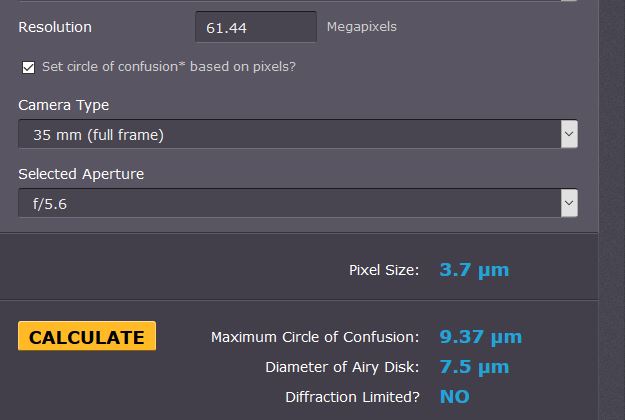Click the 'Set circle of confusion' checkbox label
The width and height of the screenshot is (625, 420).
click(168, 67)
